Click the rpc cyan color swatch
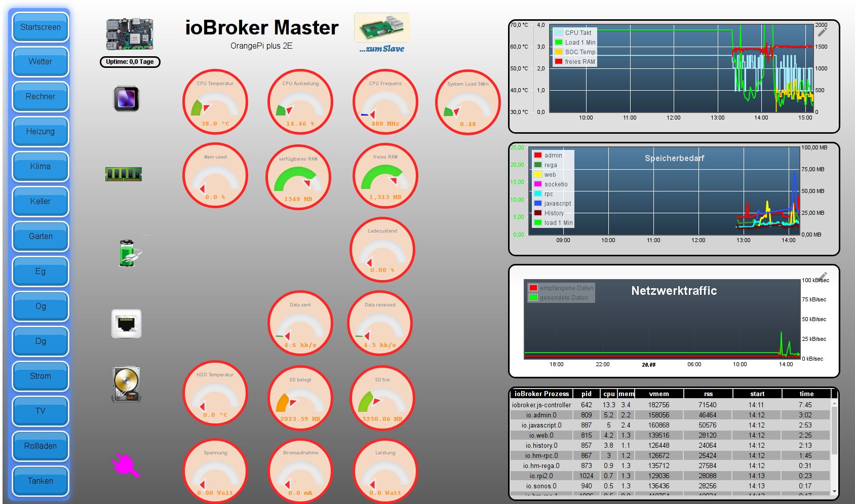This screenshot has width=855, height=504. tap(538, 194)
